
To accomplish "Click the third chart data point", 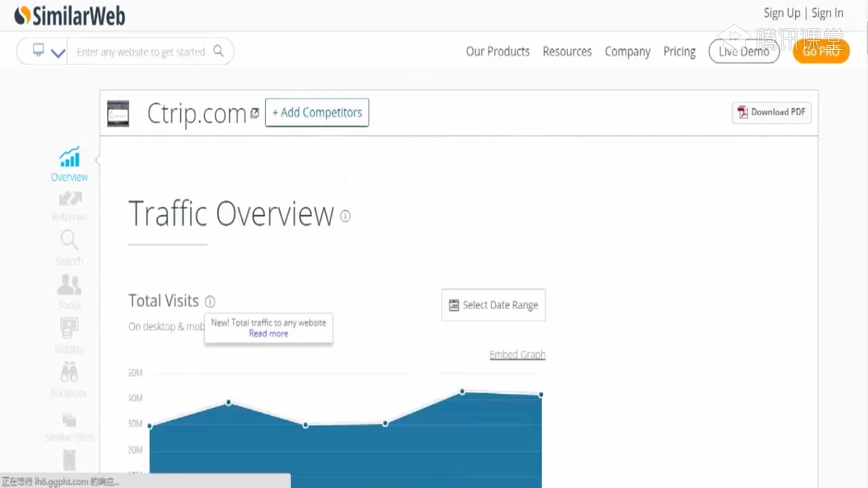I will tap(306, 425).
